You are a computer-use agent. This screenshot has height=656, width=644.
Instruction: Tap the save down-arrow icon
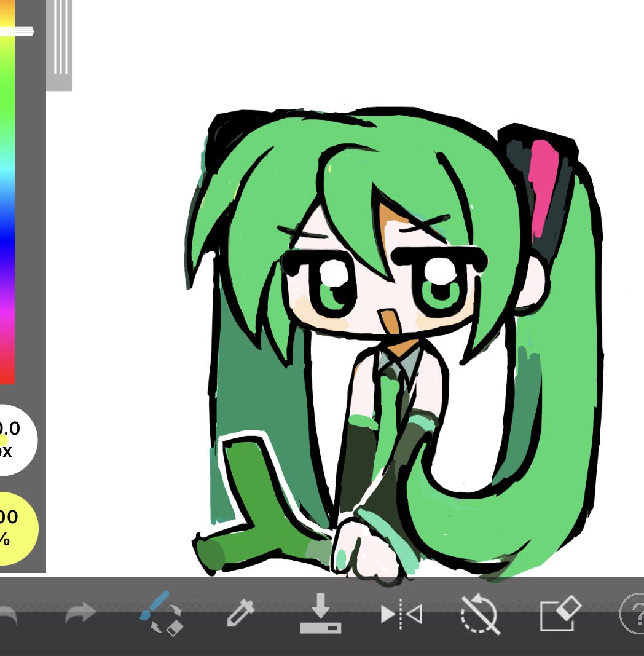coord(320,613)
